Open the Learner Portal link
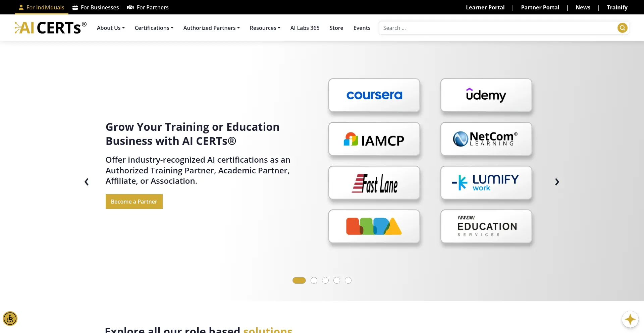 click(485, 7)
